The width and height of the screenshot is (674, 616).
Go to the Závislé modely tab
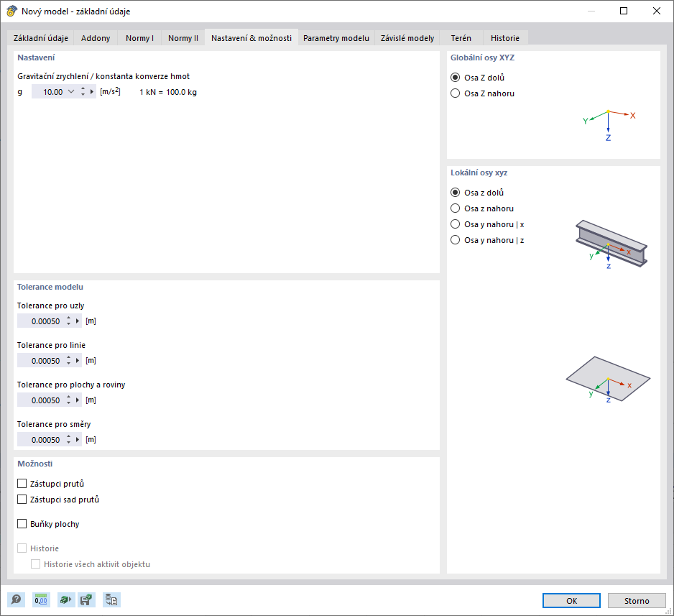pyautogui.click(x=407, y=38)
